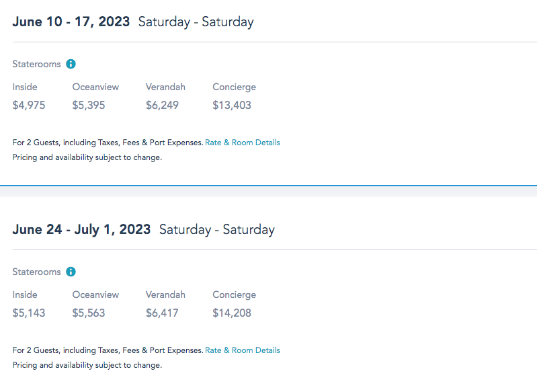Select the Inside stateroom price $5,143
This screenshot has width=537, height=392.
tap(29, 313)
